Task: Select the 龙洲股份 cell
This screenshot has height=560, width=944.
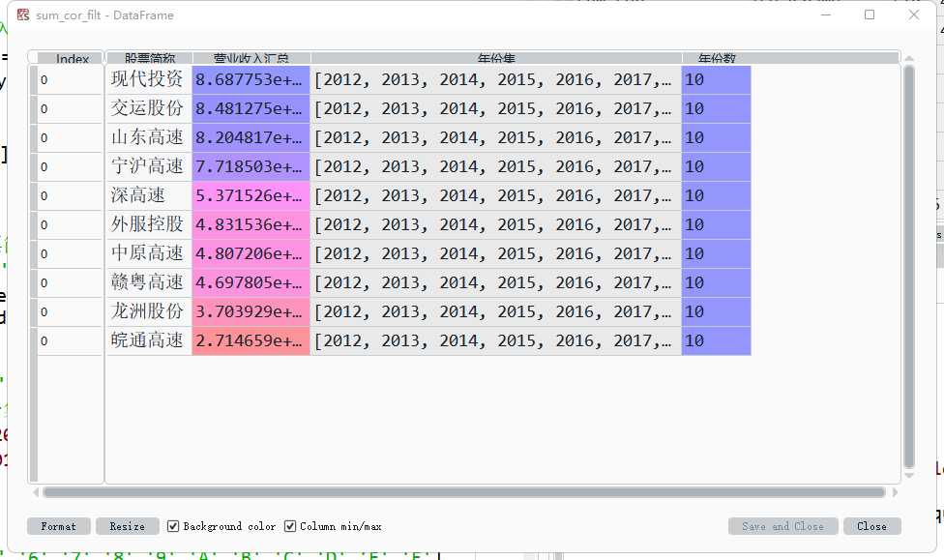Action: click(149, 311)
